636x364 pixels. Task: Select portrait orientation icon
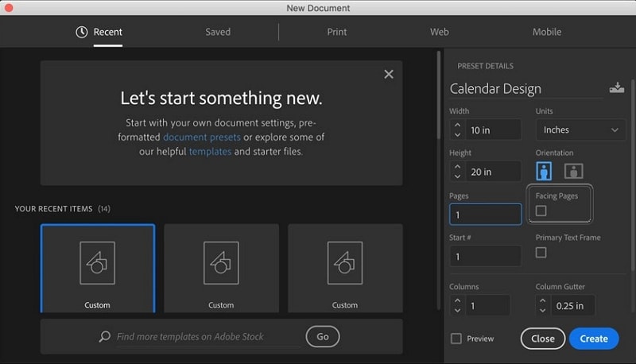pyautogui.click(x=545, y=171)
